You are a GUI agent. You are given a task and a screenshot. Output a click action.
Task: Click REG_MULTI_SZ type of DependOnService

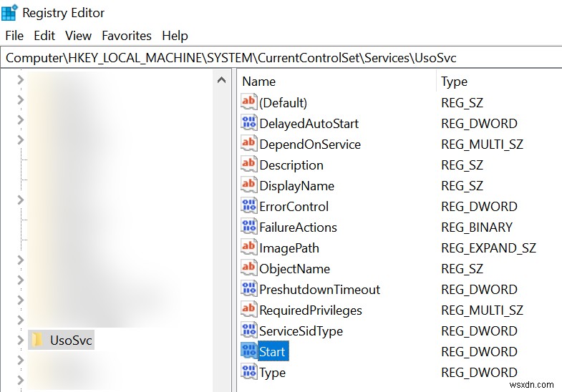click(482, 144)
